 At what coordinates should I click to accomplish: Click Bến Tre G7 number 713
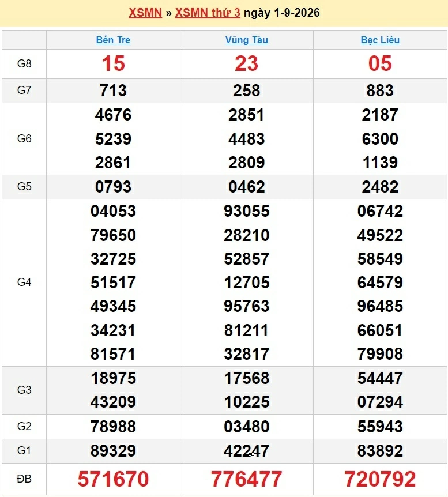[113, 91]
